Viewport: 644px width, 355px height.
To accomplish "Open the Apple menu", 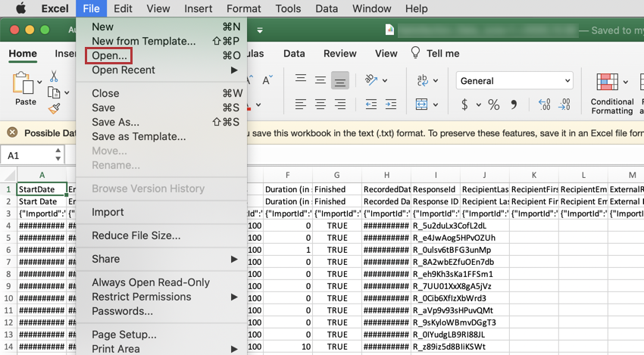I will [x=20, y=8].
